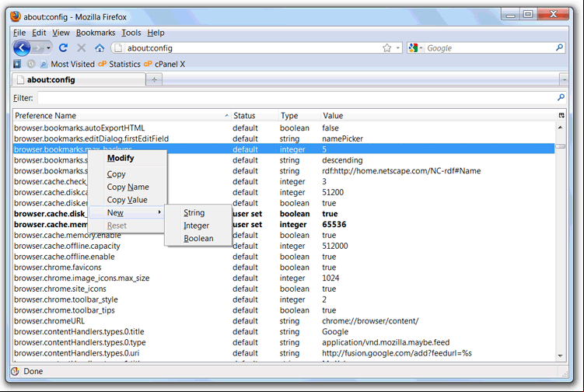Open the View menu
Screen dimensions: 584x392
[x=61, y=33]
